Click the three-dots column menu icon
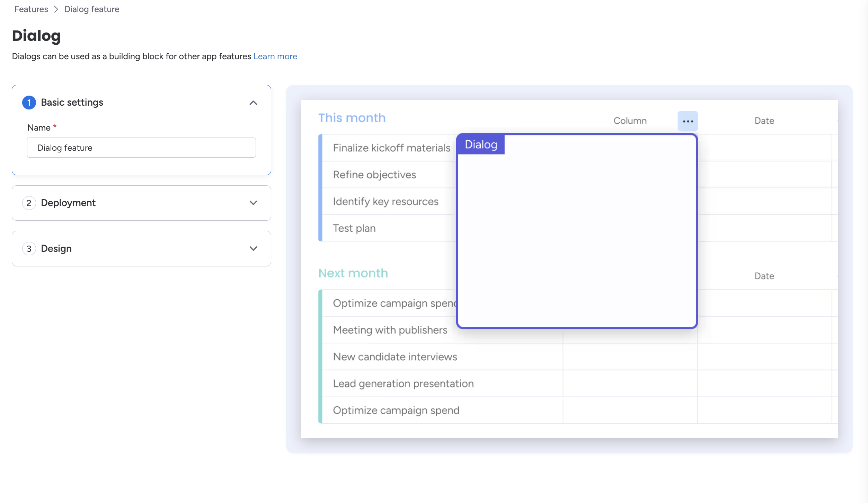This screenshot has height=503, width=868. (x=688, y=121)
